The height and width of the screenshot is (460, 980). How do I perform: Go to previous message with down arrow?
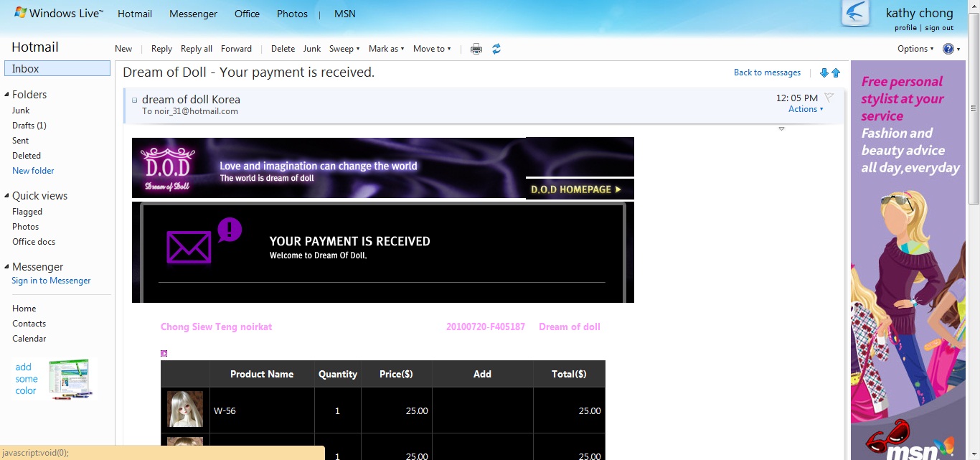[824, 73]
